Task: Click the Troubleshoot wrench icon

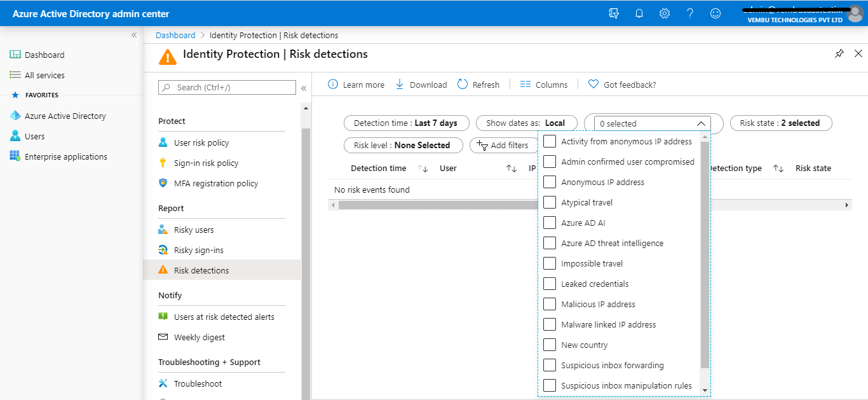Action: (x=163, y=383)
